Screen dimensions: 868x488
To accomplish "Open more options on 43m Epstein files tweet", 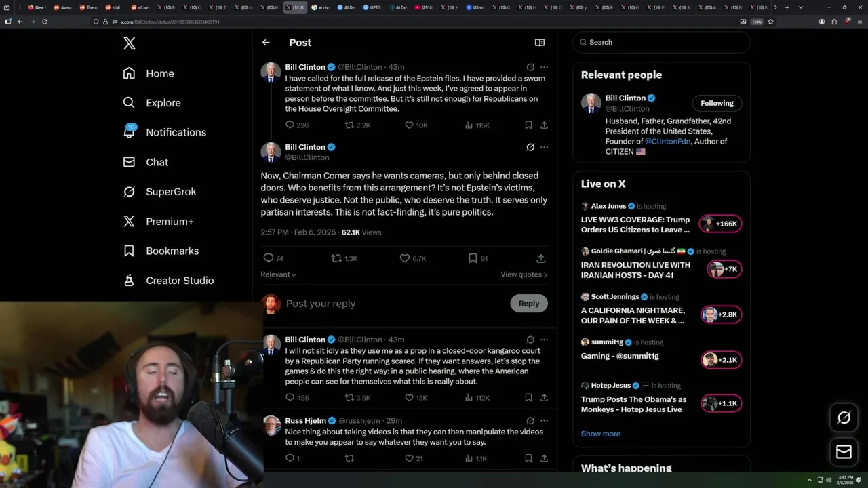I will pyautogui.click(x=544, y=67).
